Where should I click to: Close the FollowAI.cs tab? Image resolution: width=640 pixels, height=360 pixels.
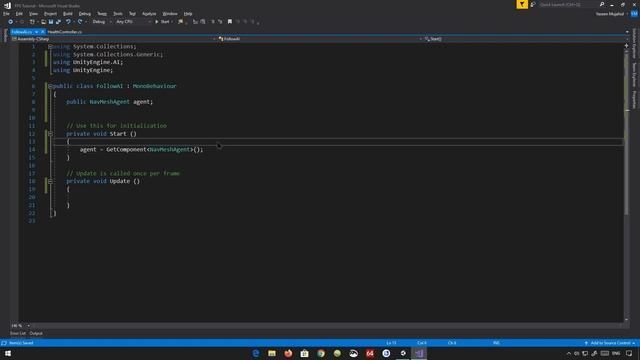[x=42, y=32]
